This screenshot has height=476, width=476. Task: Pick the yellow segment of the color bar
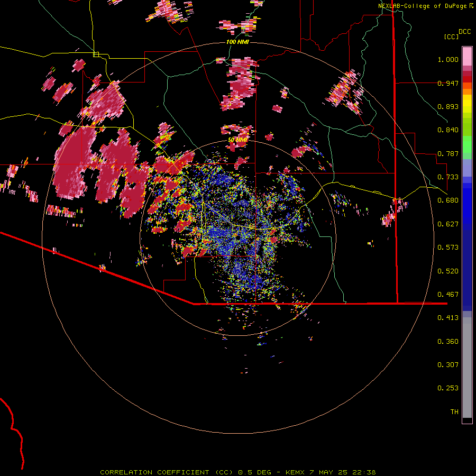[x=467, y=104]
